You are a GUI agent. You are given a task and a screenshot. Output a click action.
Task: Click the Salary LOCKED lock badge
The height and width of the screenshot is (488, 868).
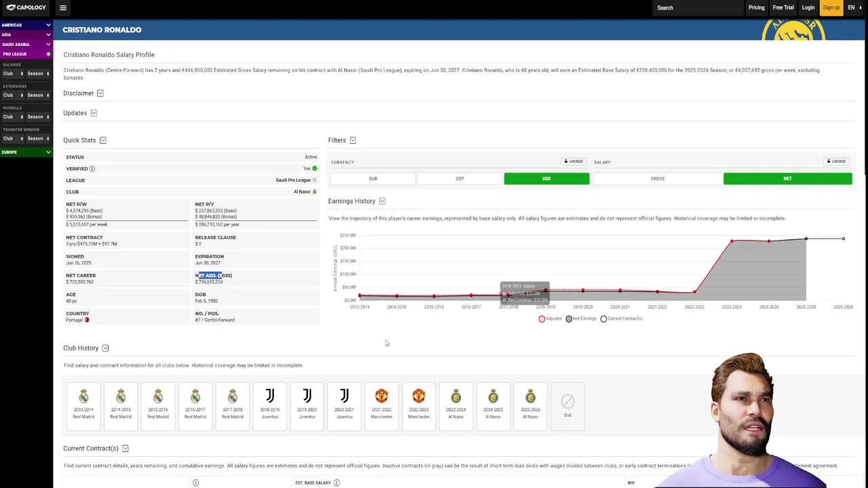pos(837,161)
